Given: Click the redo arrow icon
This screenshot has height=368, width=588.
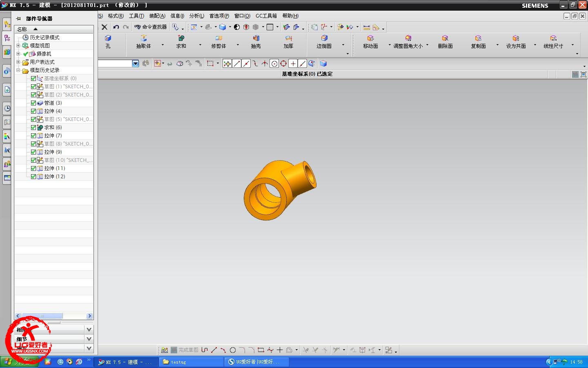Looking at the screenshot, I should [126, 27].
